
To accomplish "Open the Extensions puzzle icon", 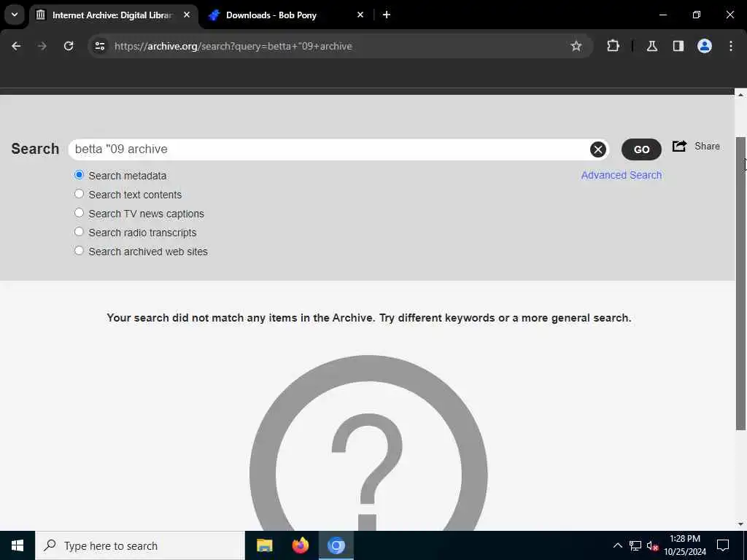I will click(613, 46).
